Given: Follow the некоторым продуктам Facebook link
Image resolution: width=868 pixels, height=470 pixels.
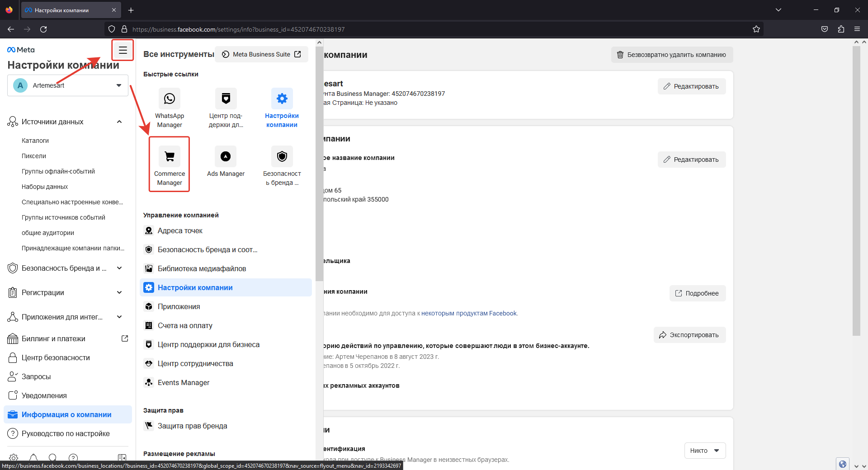Looking at the screenshot, I should click(469, 313).
